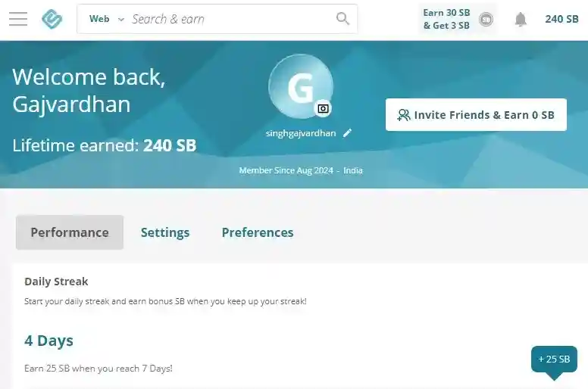Change profile photo via camera icon

click(323, 108)
